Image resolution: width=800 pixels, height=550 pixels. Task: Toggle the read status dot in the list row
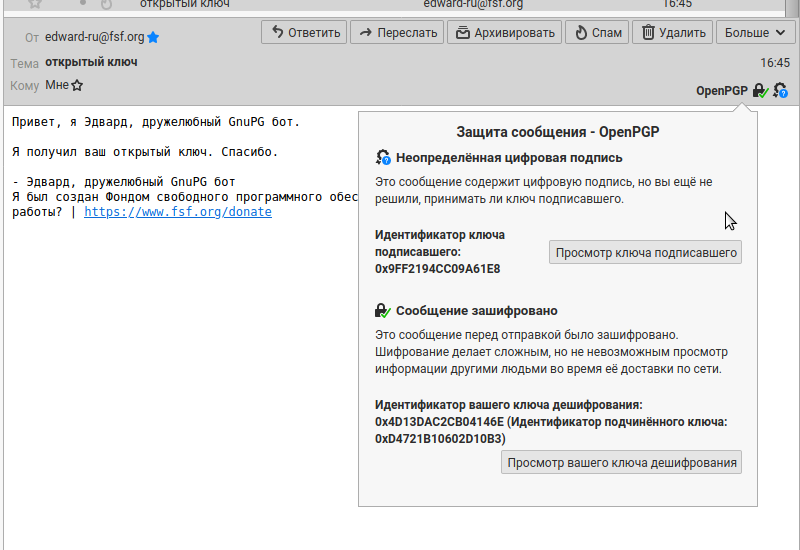click(x=83, y=3)
